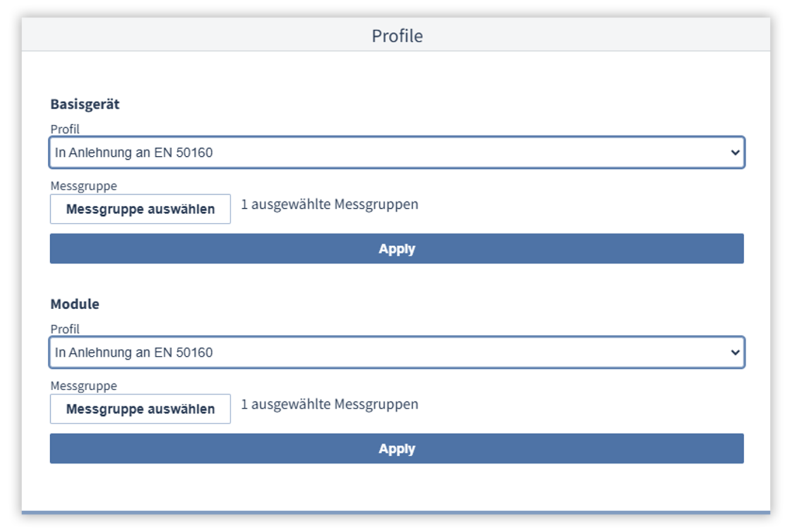Image resolution: width=792 pixels, height=532 pixels.
Task: Select the EN 50160 text in Basisgerät Profil
Action: pyautogui.click(x=183, y=153)
